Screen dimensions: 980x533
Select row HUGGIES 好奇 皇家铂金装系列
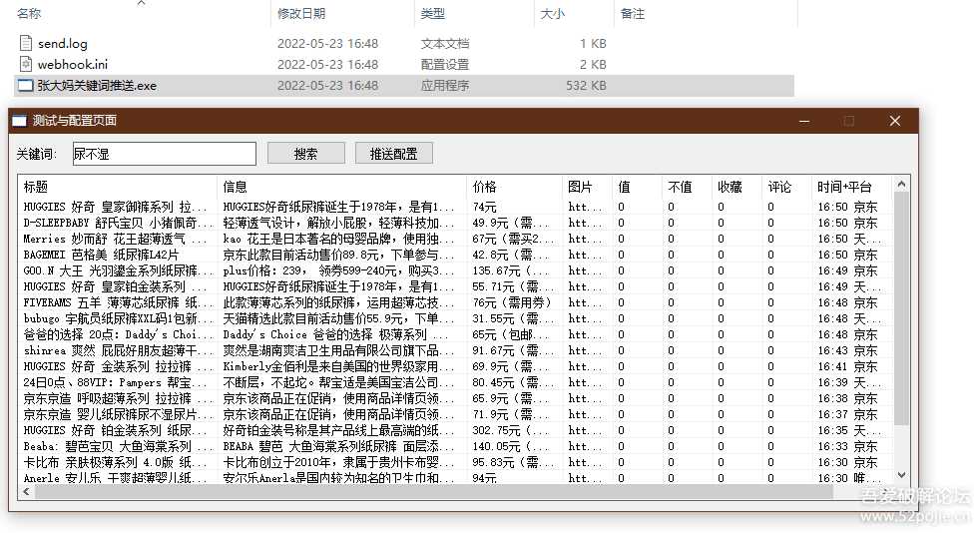(456, 286)
